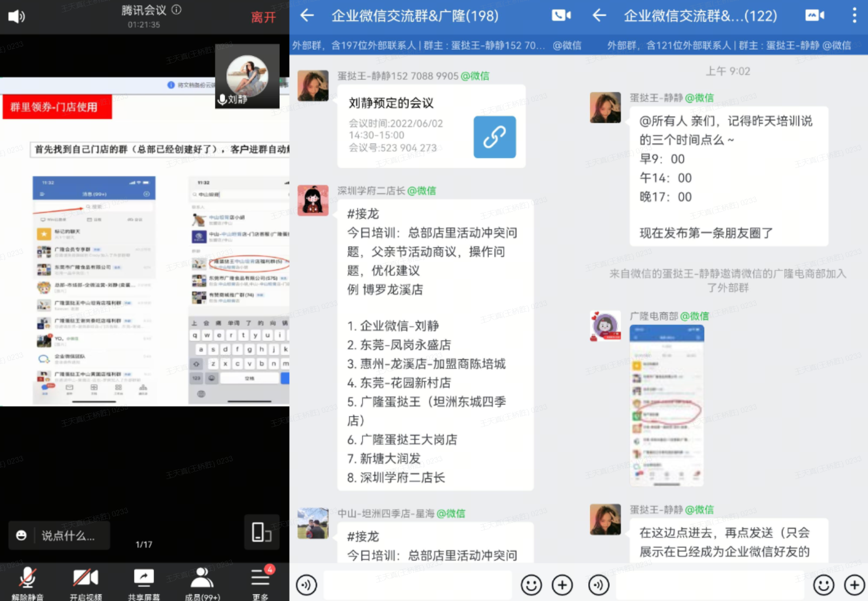Open group title 企业微信交流群&广隆(198)
This screenshot has width=868, height=601.
tap(415, 16)
